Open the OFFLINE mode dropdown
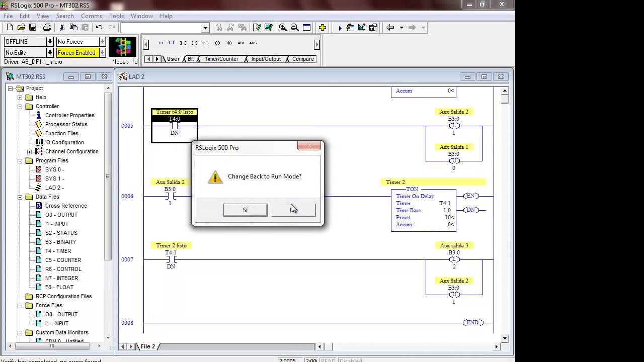The height and width of the screenshot is (362, 644). pyautogui.click(x=50, y=42)
